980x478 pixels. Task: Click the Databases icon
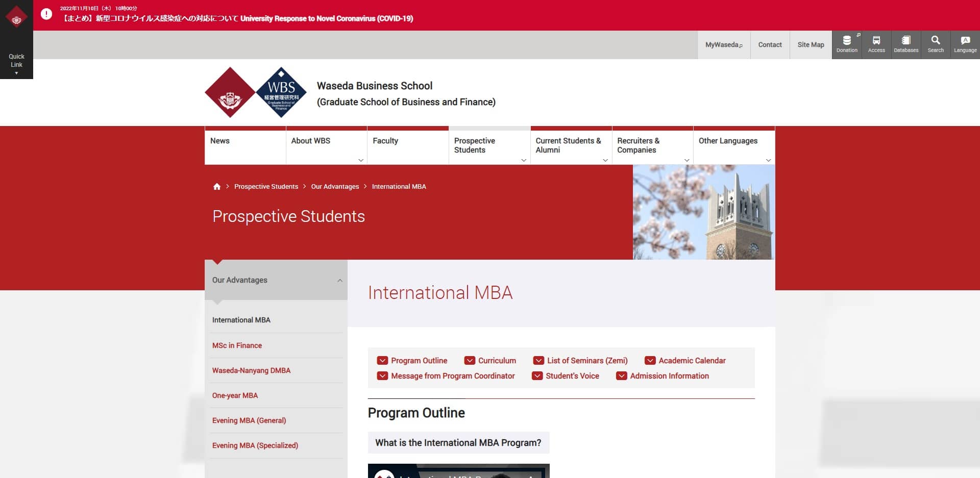pos(906,44)
